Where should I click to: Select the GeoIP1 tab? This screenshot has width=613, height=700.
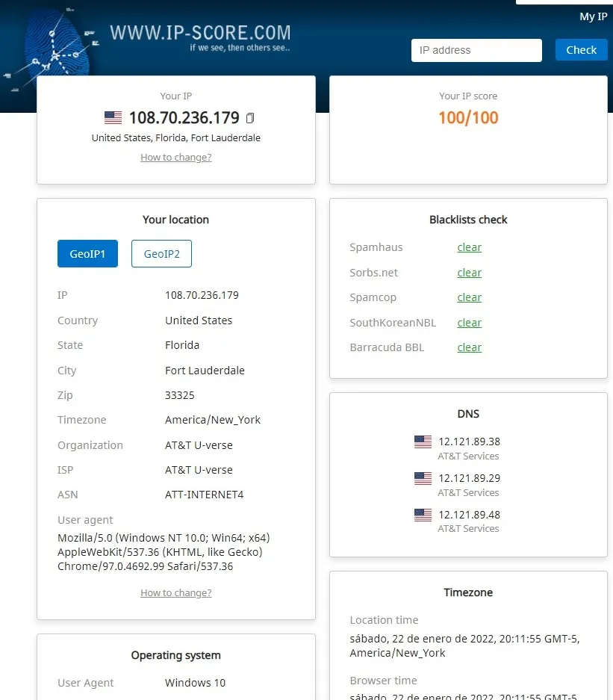(87, 253)
